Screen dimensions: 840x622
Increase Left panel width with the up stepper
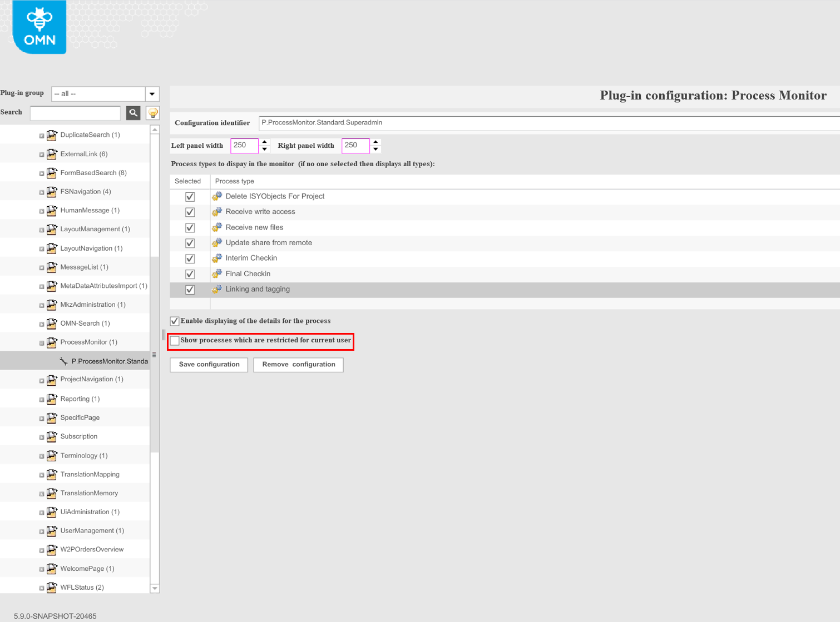[264, 142]
